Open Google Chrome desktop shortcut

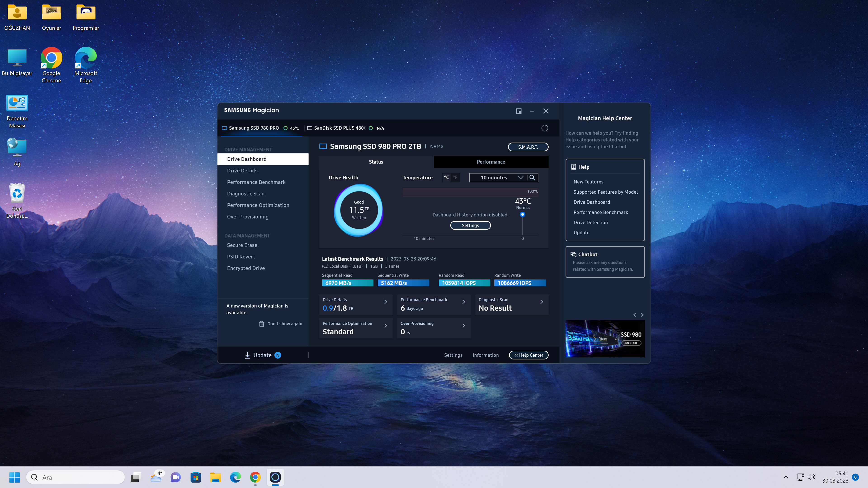pos(51,65)
